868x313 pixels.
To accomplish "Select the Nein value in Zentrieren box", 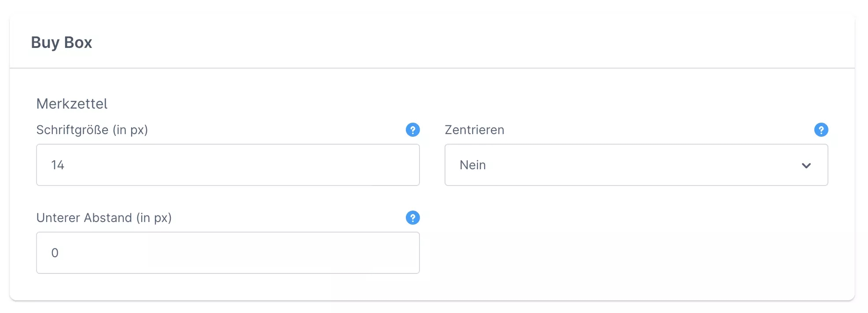I will [x=473, y=165].
